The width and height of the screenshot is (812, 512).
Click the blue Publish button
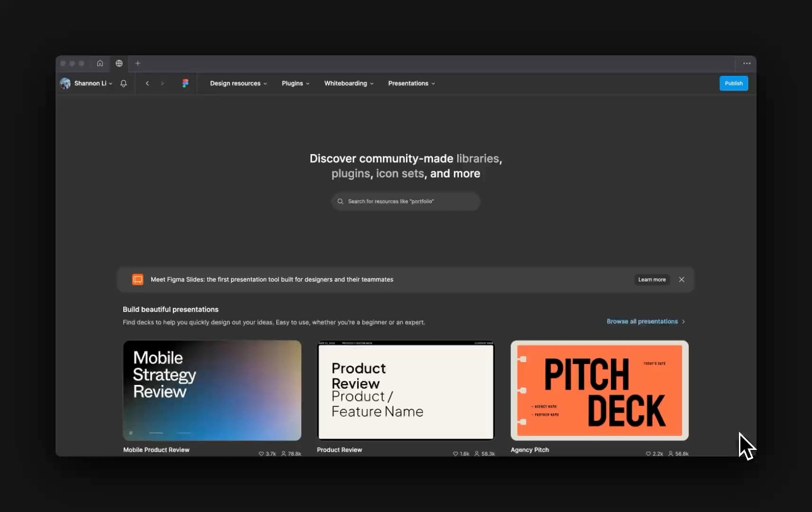coord(733,83)
